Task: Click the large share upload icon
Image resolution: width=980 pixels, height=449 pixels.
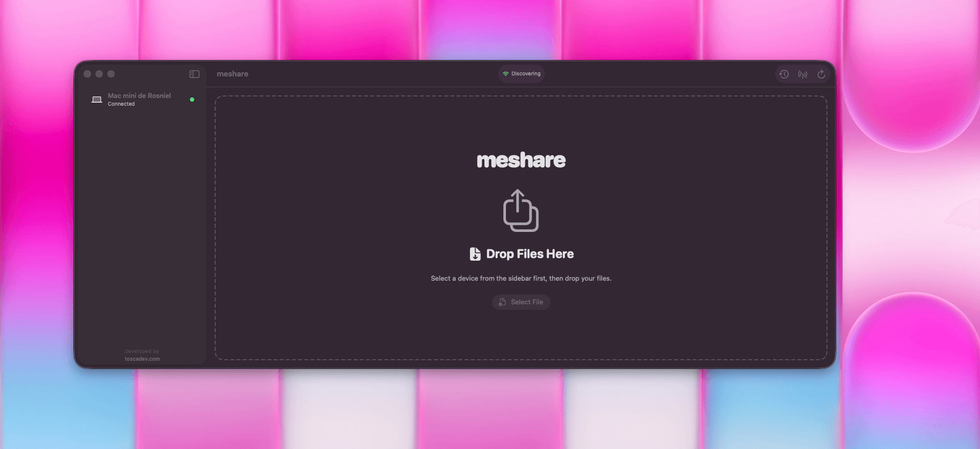Action: pyautogui.click(x=520, y=210)
